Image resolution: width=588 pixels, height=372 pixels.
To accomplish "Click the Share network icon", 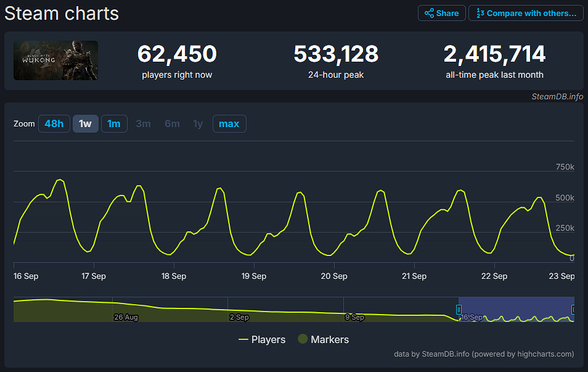I will pos(430,12).
